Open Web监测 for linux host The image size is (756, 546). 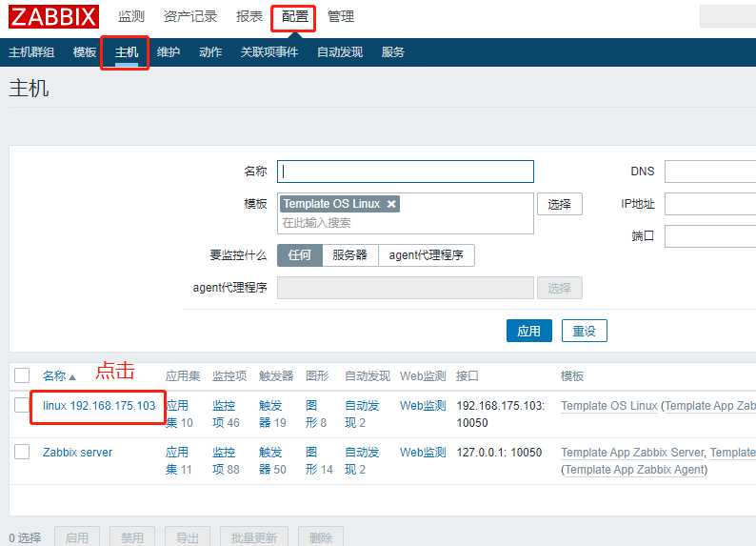pyautogui.click(x=423, y=406)
